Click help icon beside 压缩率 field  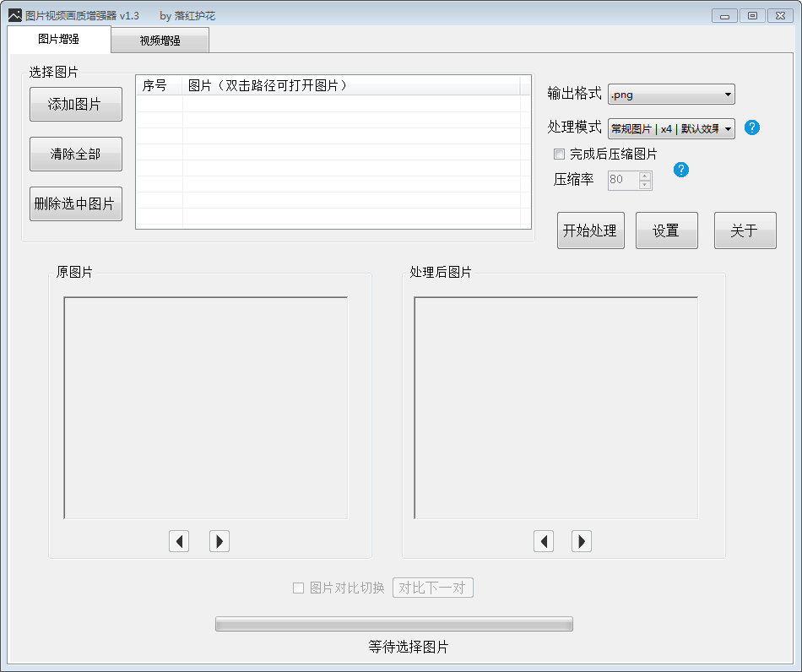point(681,170)
